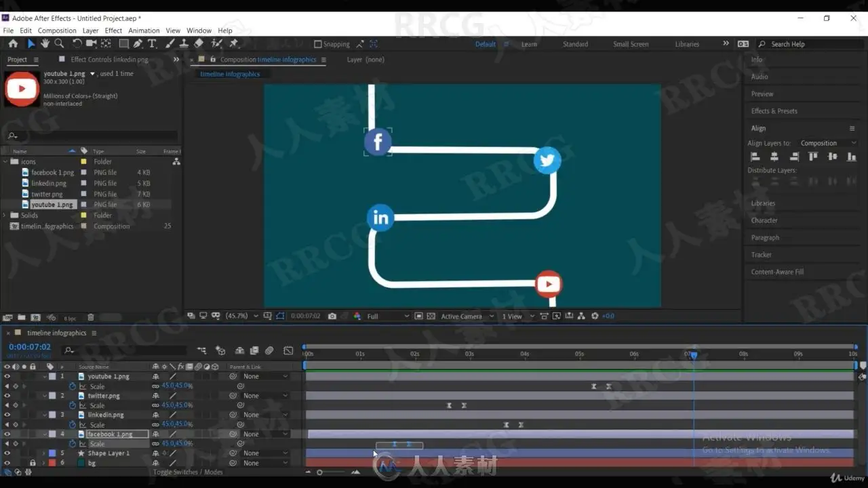
Task: Open the Graph Editor in timeline
Action: 288,350
